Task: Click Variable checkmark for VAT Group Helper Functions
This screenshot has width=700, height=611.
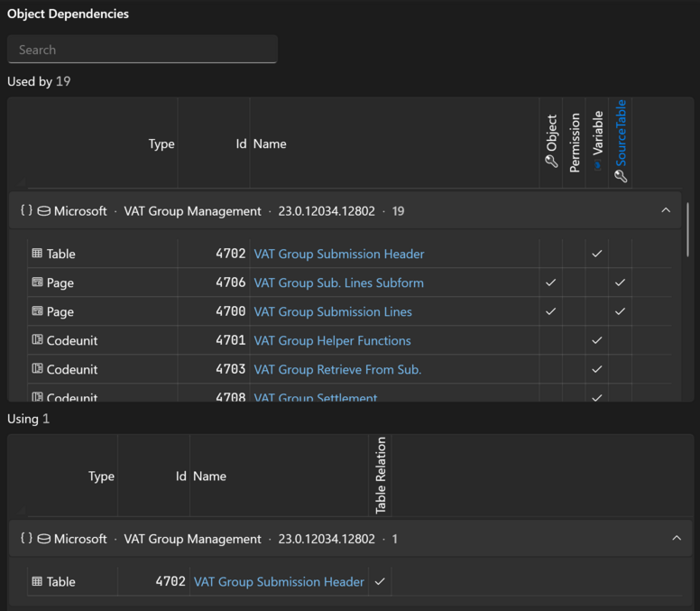Action: 597,340
